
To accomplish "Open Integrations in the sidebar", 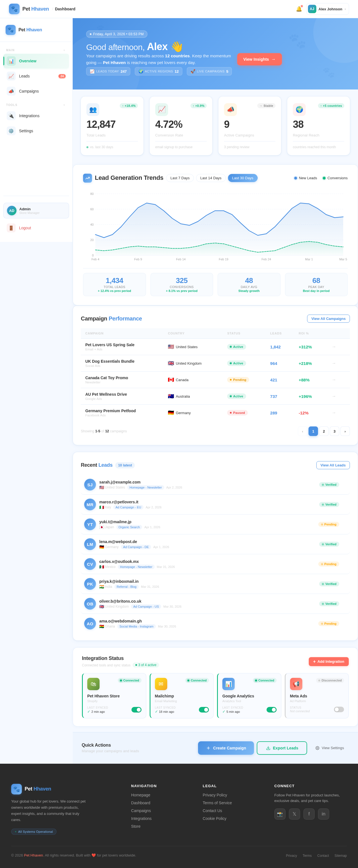I will pyautogui.click(x=36, y=116).
